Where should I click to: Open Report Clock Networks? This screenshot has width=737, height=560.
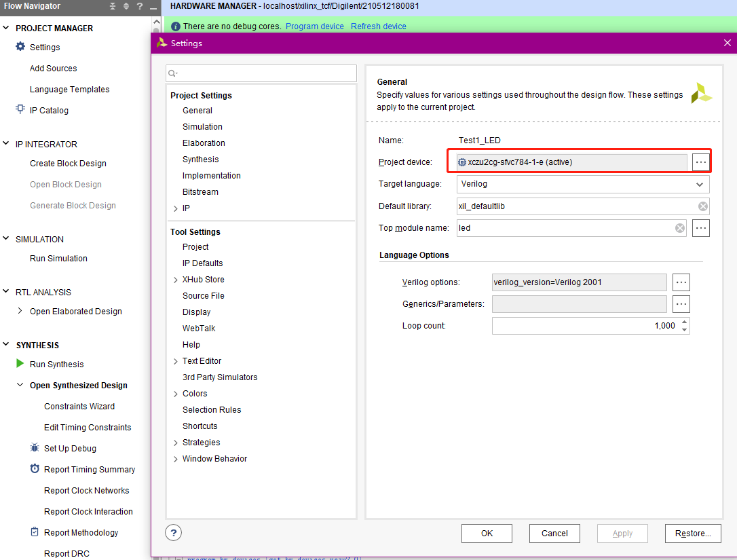coord(86,490)
